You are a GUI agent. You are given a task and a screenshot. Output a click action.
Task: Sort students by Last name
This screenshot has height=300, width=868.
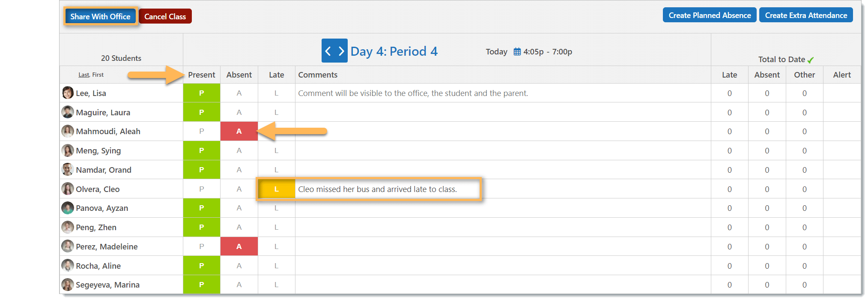[x=84, y=75]
